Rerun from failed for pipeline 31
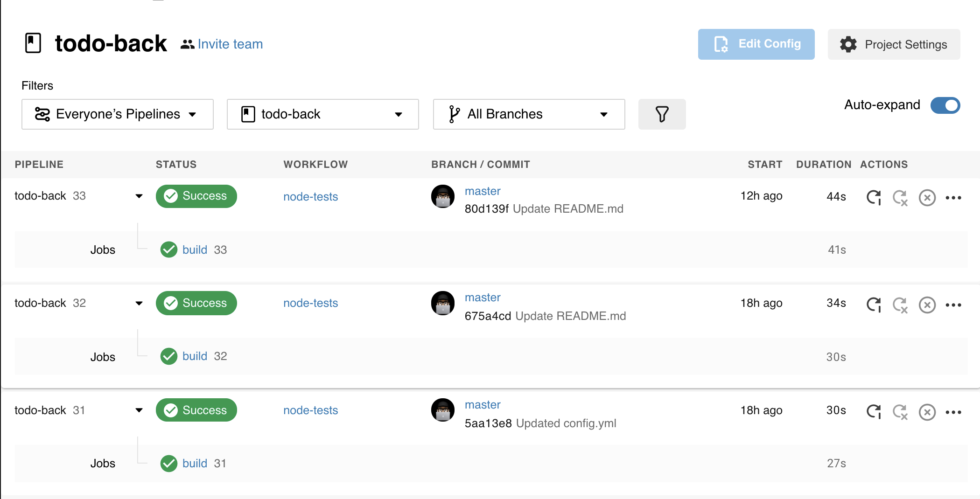The image size is (980, 499). [x=900, y=412]
